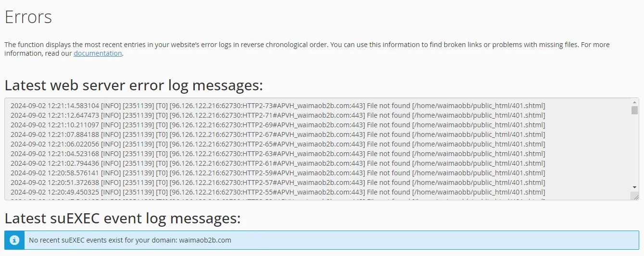Click the error log scrollbar thumb
Image resolution: width=644 pixels, height=256 pixels.
(x=634, y=110)
